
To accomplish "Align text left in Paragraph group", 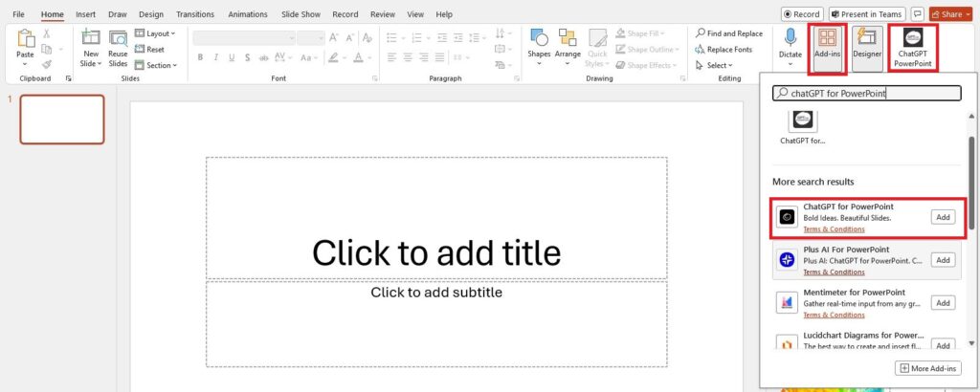I will point(391,57).
